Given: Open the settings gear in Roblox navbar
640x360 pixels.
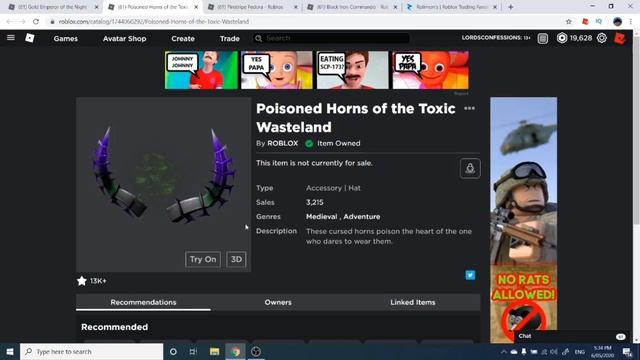Looking at the screenshot, I should [602, 38].
